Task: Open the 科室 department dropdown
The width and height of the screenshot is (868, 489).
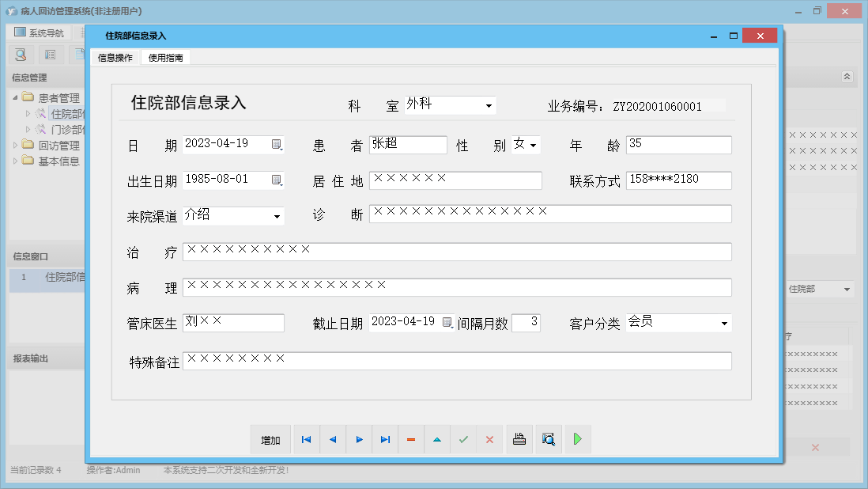Action: (489, 104)
